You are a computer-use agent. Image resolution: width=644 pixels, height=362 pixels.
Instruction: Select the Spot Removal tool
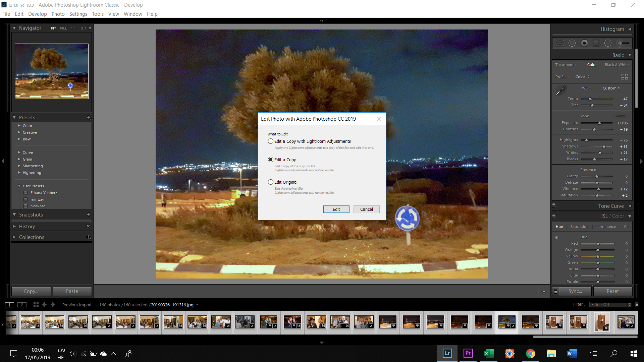pyautogui.click(x=573, y=43)
